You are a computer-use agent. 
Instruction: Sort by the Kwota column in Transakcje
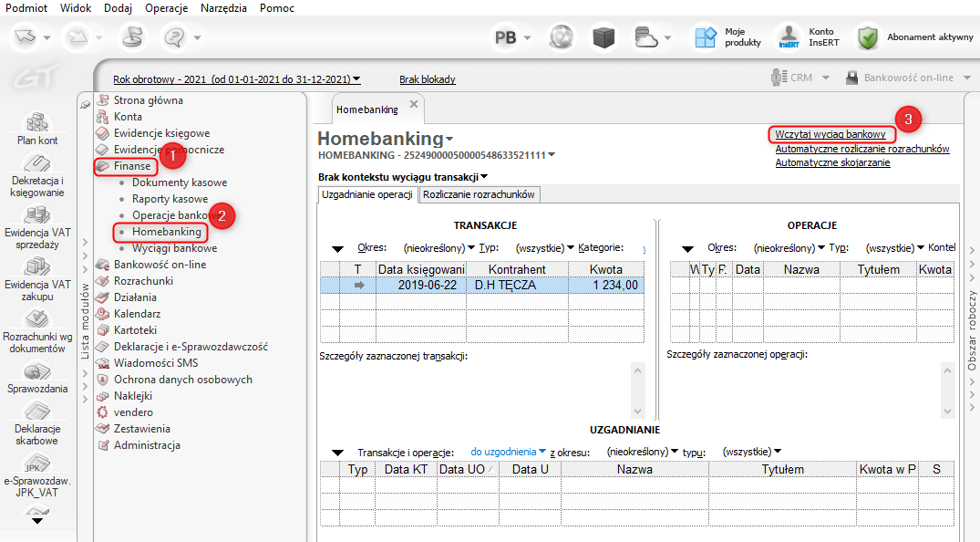605,269
